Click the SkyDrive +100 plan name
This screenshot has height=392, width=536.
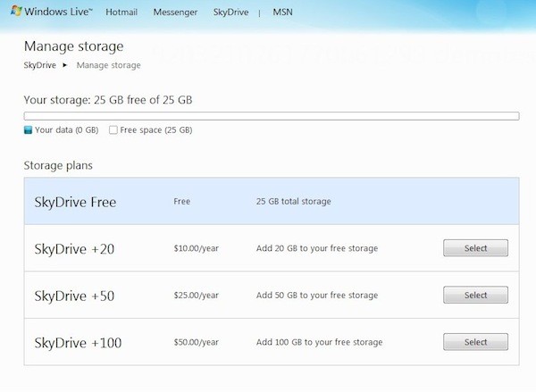click(x=78, y=343)
